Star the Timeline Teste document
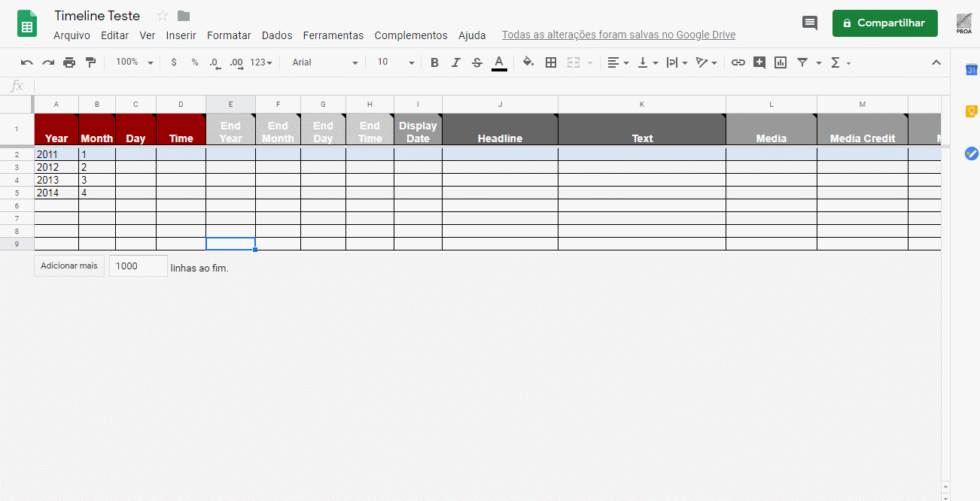Image resolution: width=980 pixels, height=501 pixels. 163,16
